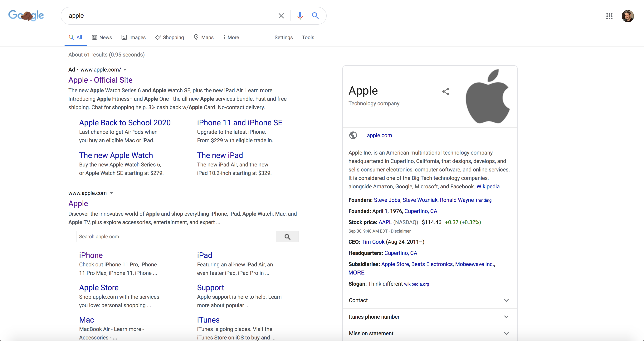Start voice search with the microphone icon

coord(300,16)
